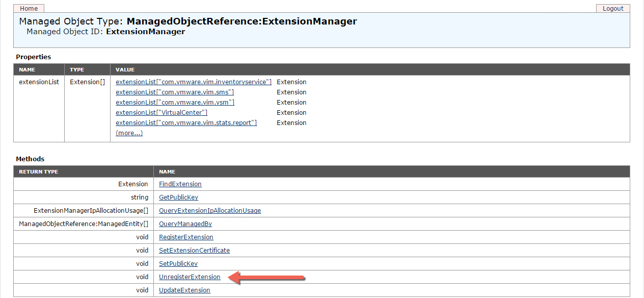This screenshot has height=298, width=644.
Task: Open the UpdateExtension method
Action: 184,290
